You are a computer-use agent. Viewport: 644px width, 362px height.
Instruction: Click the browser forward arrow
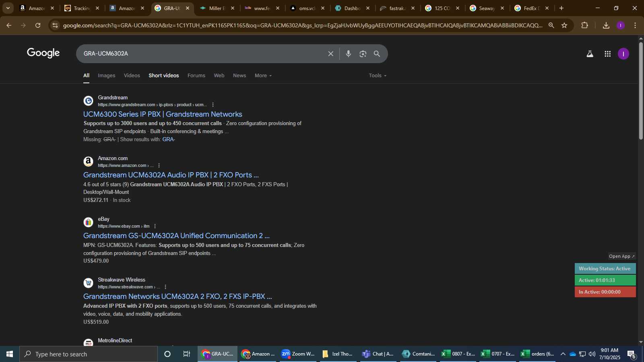[23, 25]
